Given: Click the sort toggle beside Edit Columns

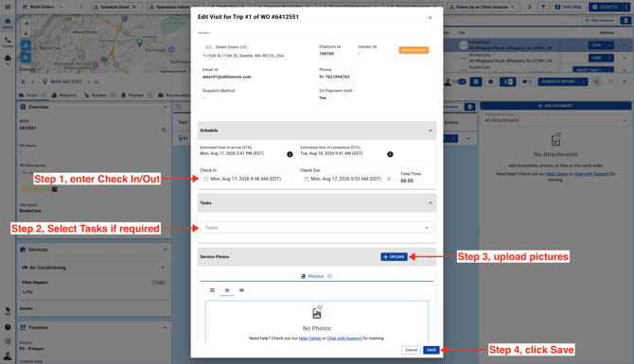Looking at the screenshot, I should (x=625, y=20).
